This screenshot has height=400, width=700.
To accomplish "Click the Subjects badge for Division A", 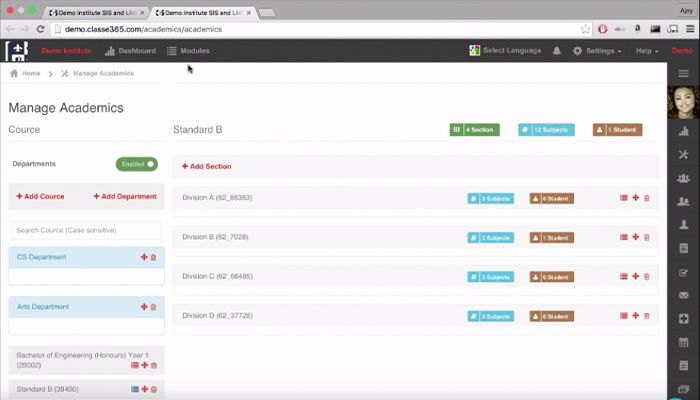I will click(x=491, y=198).
